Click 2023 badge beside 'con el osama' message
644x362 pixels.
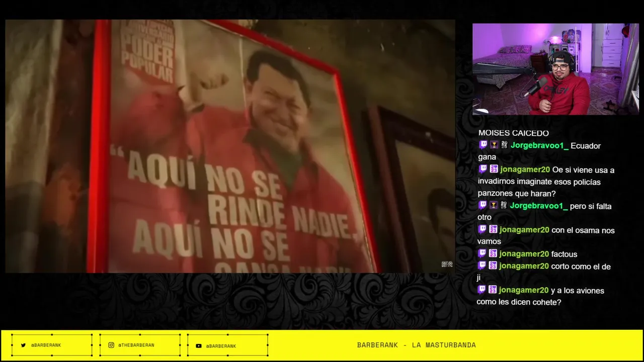(493, 229)
